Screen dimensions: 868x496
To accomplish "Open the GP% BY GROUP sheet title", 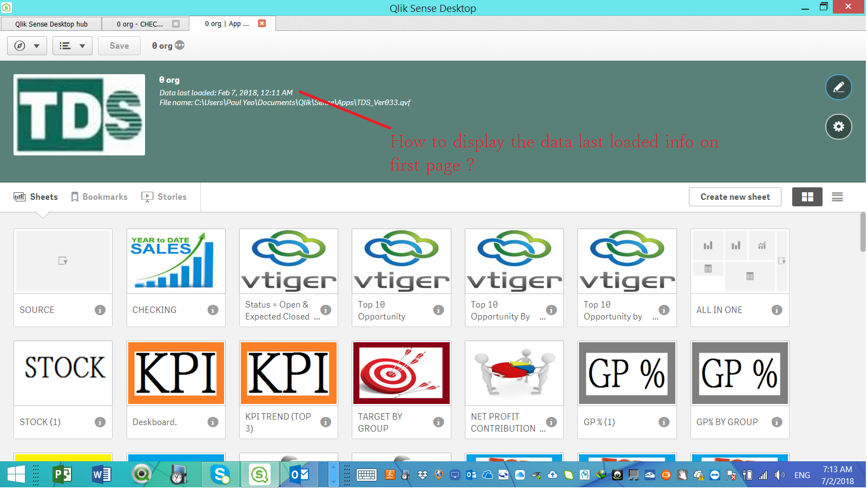I will tap(727, 422).
